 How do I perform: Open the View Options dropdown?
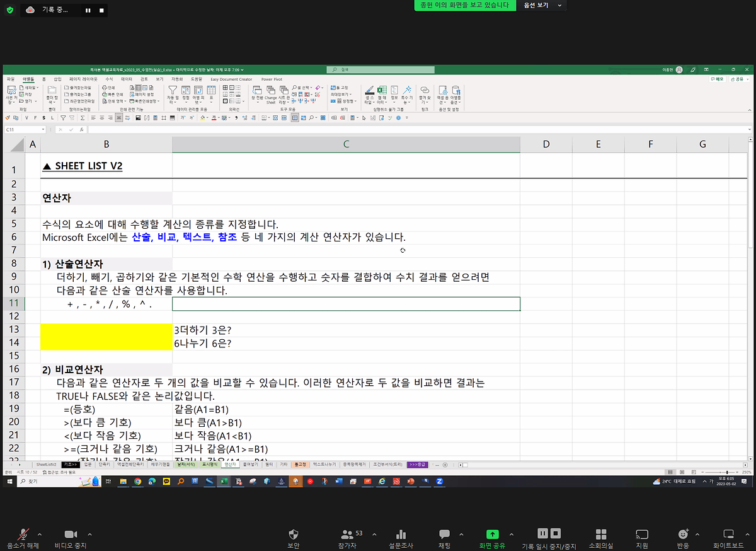(x=541, y=5)
